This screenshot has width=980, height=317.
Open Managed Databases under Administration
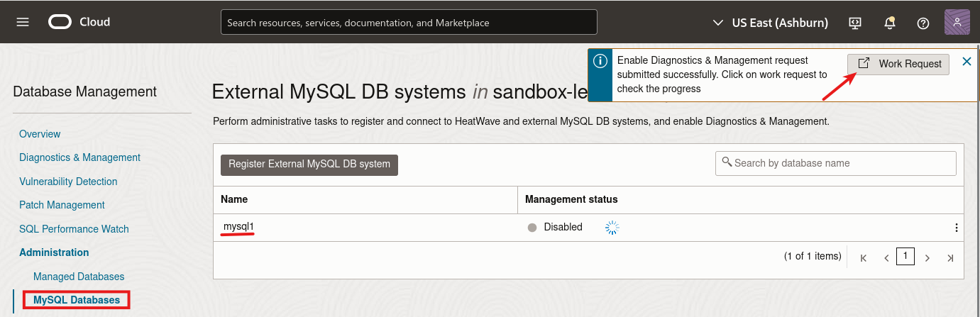tap(79, 277)
